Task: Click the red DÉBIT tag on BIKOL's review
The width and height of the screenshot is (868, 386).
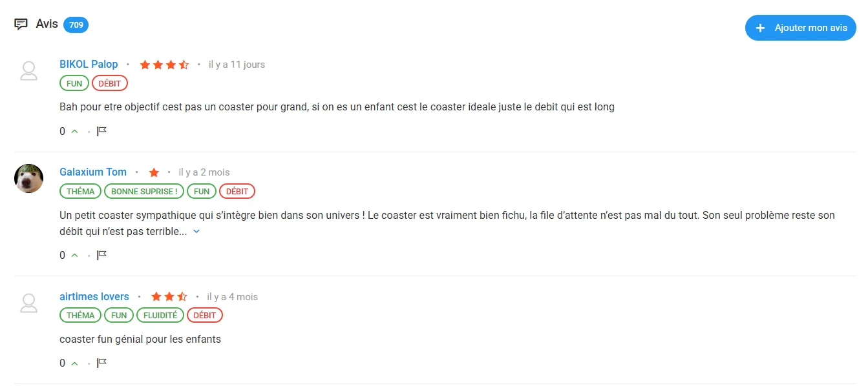Action: click(110, 84)
